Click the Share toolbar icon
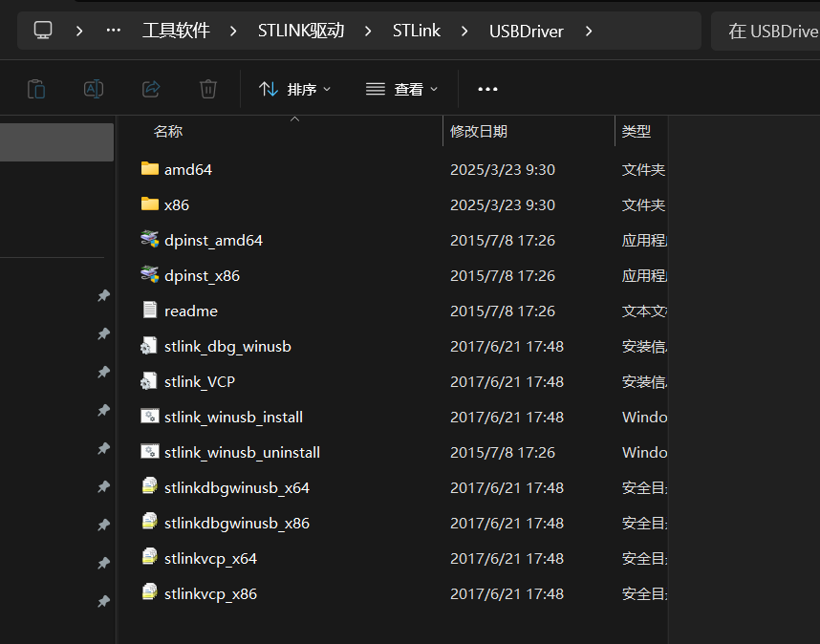Image resolution: width=820 pixels, height=644 pixels. (151, 89)
